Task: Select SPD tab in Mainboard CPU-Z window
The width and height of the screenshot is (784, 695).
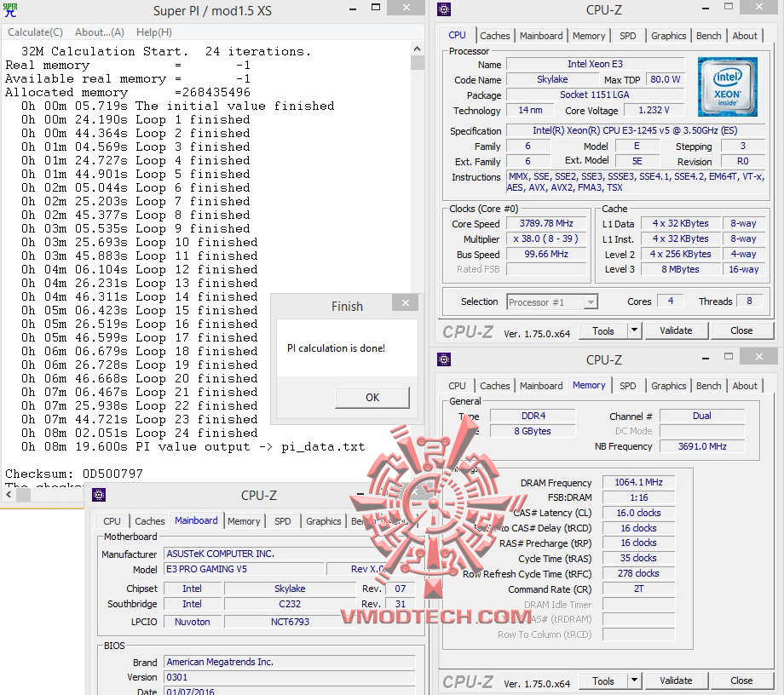Action: 283,521
